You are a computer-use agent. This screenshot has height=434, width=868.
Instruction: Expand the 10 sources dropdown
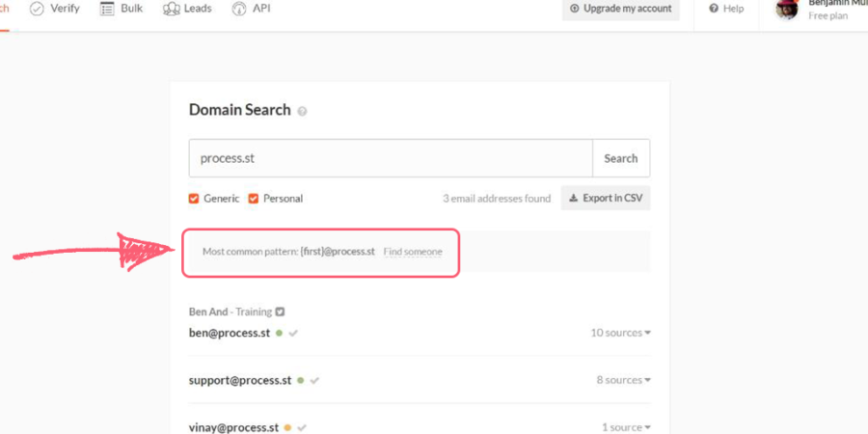coord(620,333)
